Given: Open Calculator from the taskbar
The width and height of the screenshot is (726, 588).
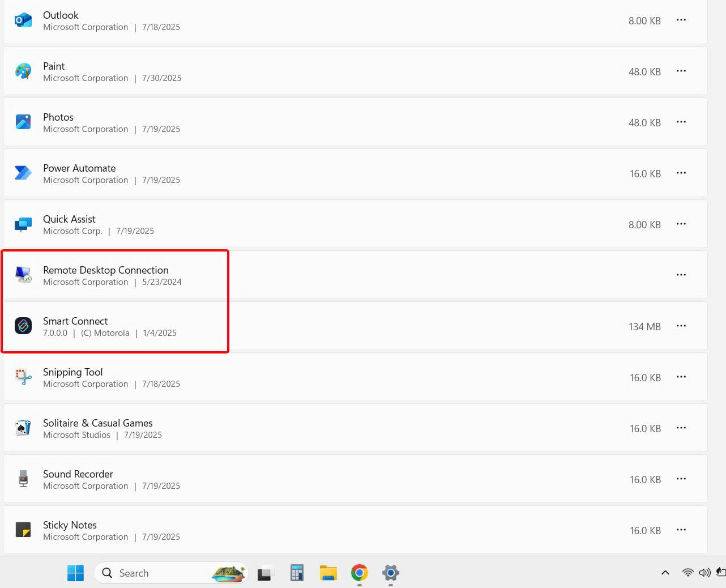Looking at the screenshot, I should [297, 573].
